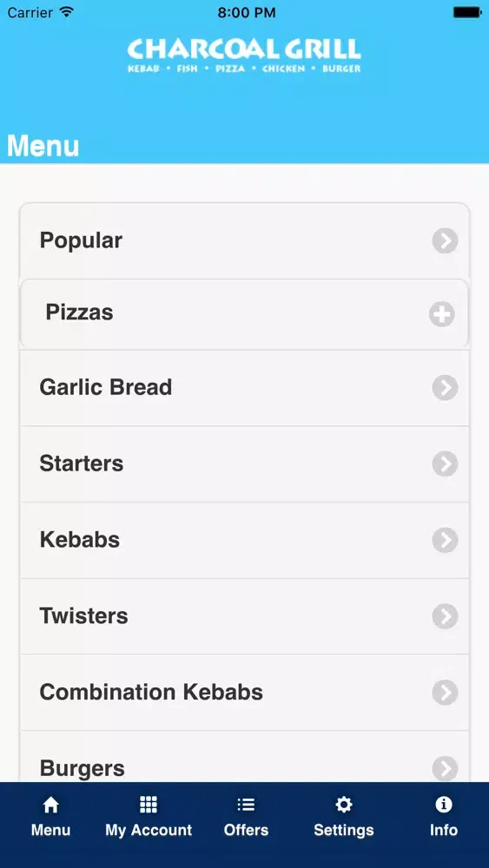Image resolution: width=489 pixels, height=868 pixels.
Task: Choose the Popular menu category
Action: [x=245, y=240]
